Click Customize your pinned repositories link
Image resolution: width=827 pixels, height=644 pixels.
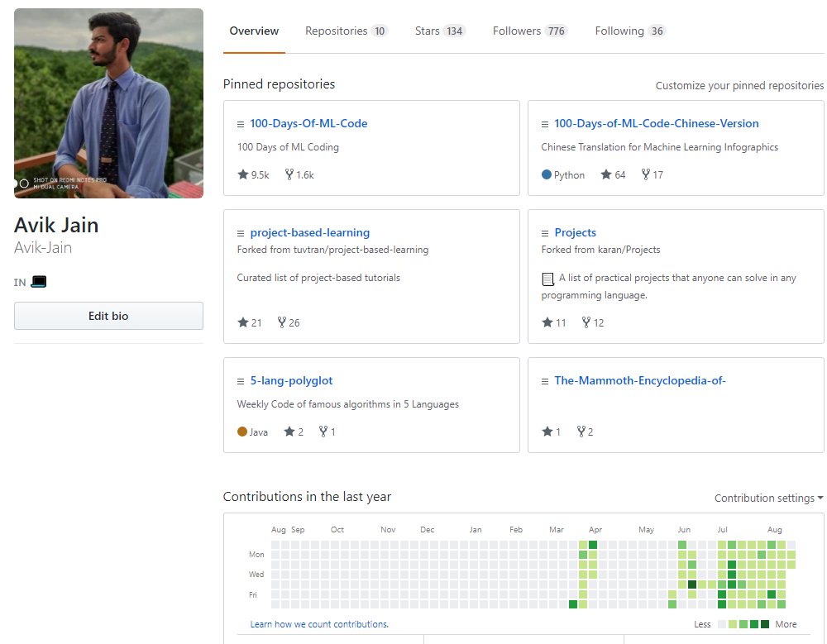(x=739, y=85)
